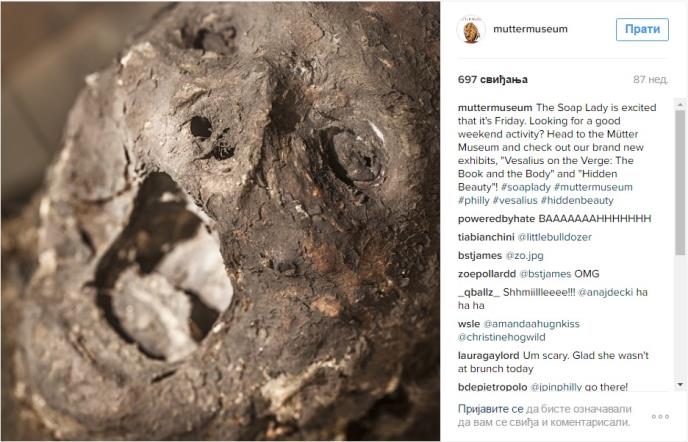688x442 pixels.
Task: Open the #philly hashtag
Action: pyautogui.click(x=473, y=200)
